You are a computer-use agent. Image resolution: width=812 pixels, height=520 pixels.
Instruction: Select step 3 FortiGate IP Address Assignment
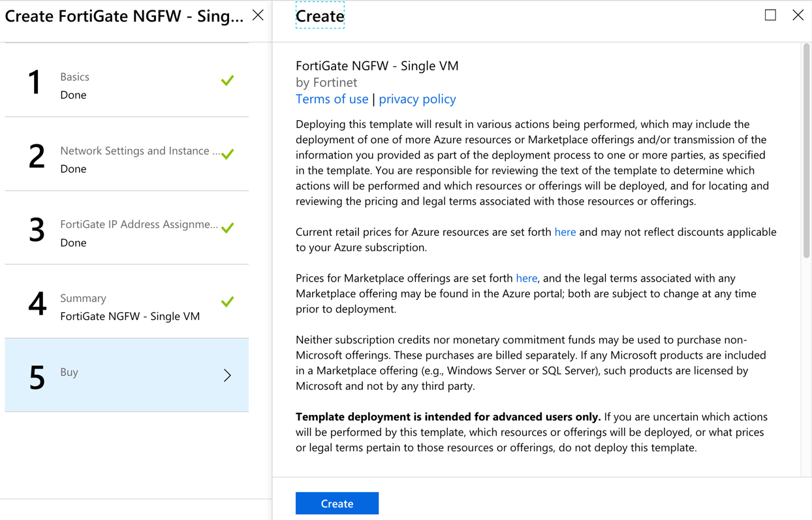pos(127,228)
